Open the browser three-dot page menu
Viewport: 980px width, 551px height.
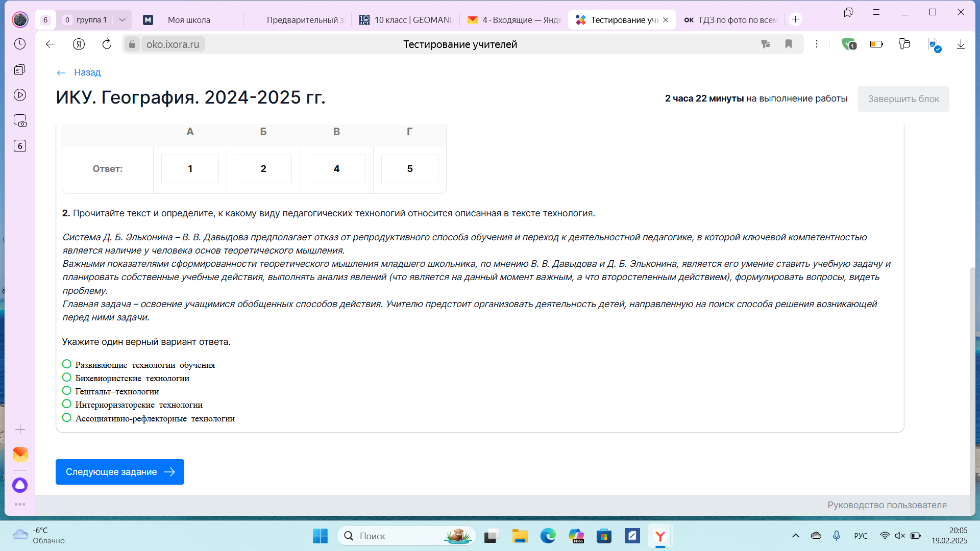817,44
